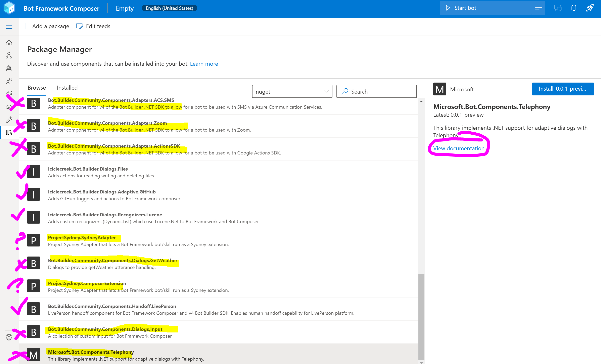Image resolution: width=601 pixels, height=364 pixels.
Task: Select the Browse tab
Action: pos(37,88)
